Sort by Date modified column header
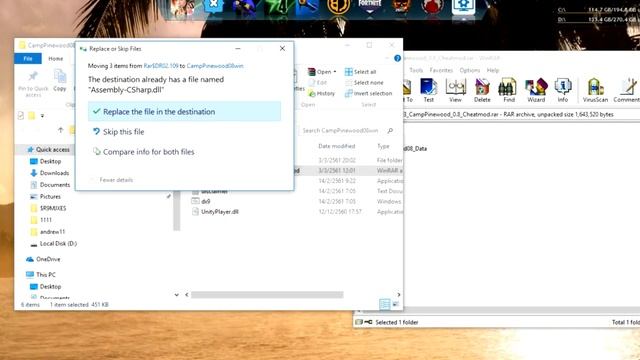 tap(337, 146)
